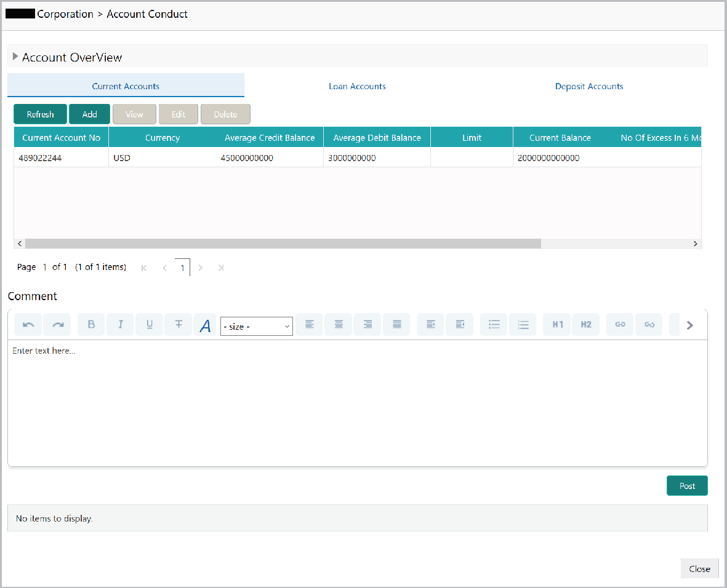Click the outdent icon
This screenshot has width=727, height=588.
point(460,324)
